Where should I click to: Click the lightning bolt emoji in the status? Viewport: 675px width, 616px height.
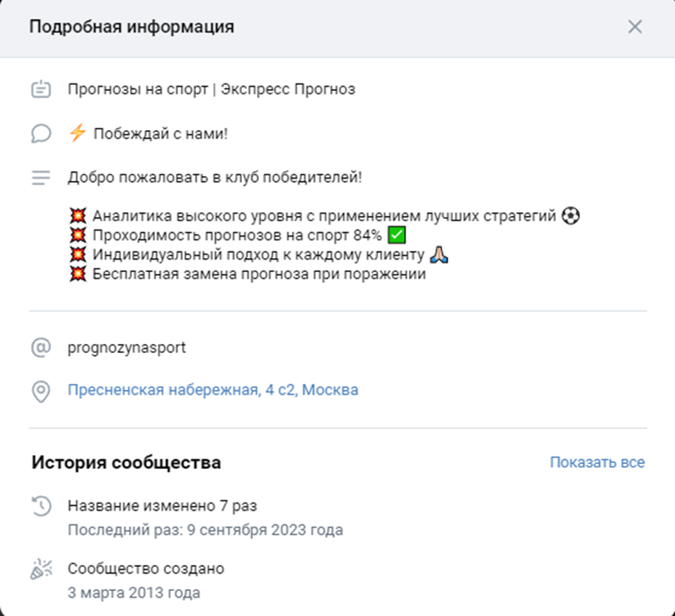point(77,133)
